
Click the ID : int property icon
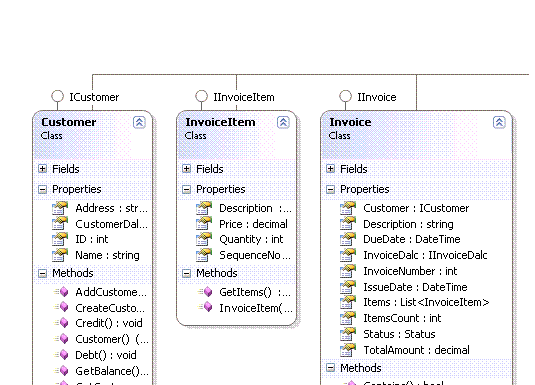click(60, 239)
